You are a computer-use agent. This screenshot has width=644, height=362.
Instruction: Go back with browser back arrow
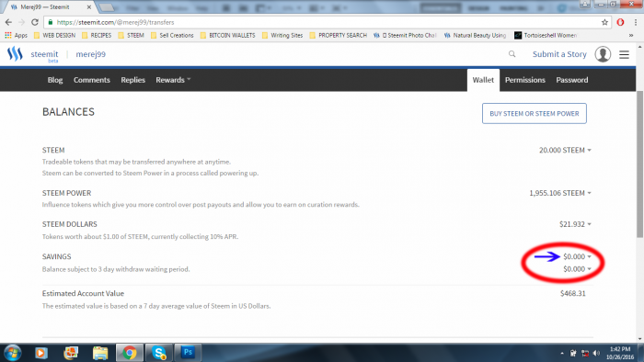tap(8, 22)
